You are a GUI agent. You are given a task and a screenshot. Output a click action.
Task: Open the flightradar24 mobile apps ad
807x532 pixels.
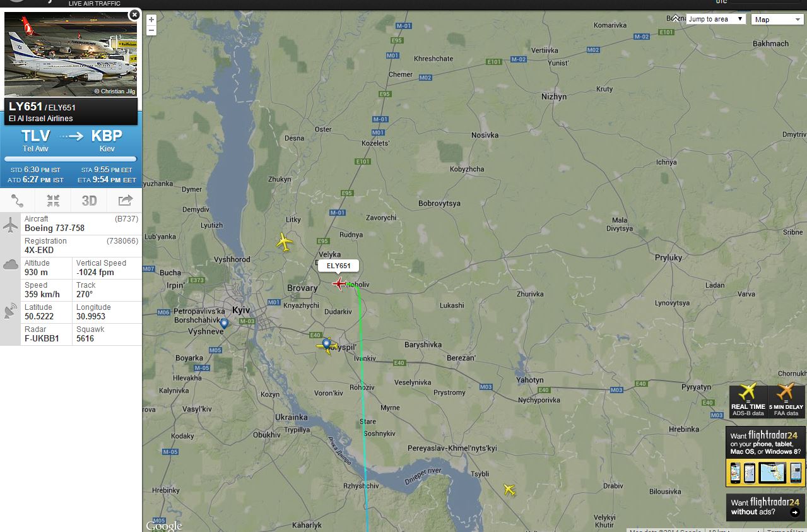point(765,456)
